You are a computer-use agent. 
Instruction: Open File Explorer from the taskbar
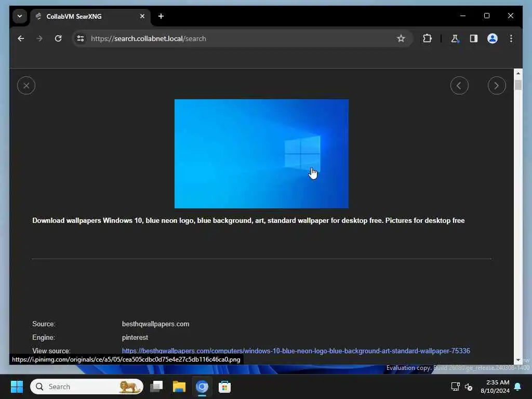pyautogui.click(x=179, y=387)
